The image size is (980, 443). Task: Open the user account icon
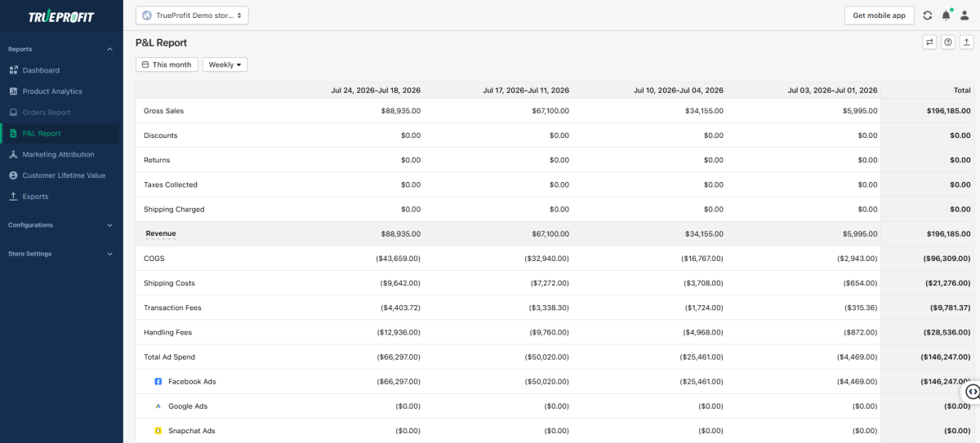tap(964, 16)
